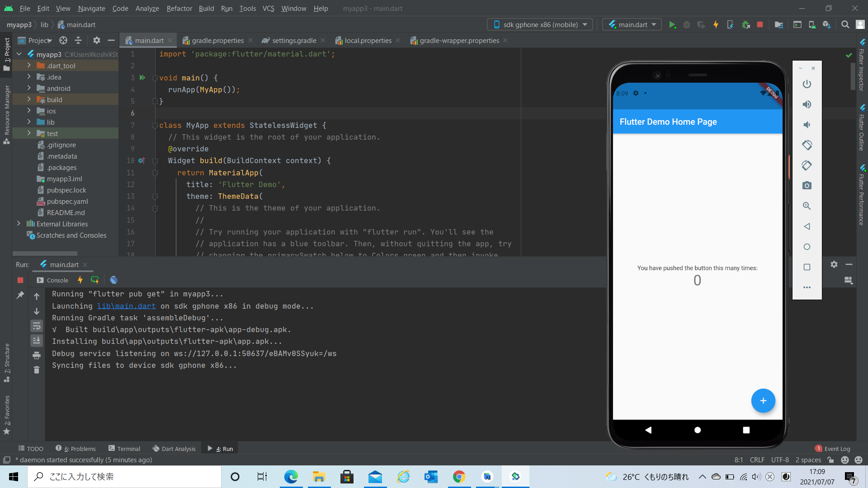Start debugging with the bug icon

[687, 24]
